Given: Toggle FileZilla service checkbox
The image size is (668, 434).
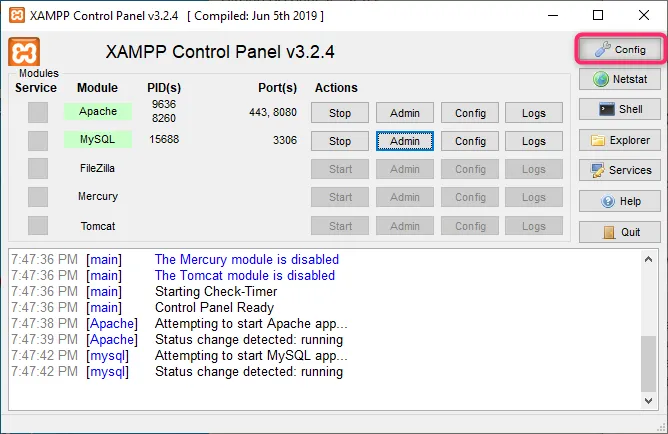Looking at the screenshot, I should (38, 169).
